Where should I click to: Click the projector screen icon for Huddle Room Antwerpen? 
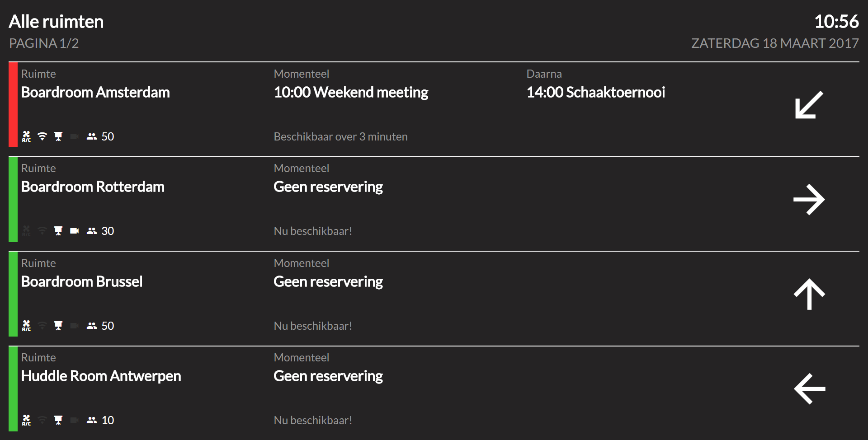[58, 420]
